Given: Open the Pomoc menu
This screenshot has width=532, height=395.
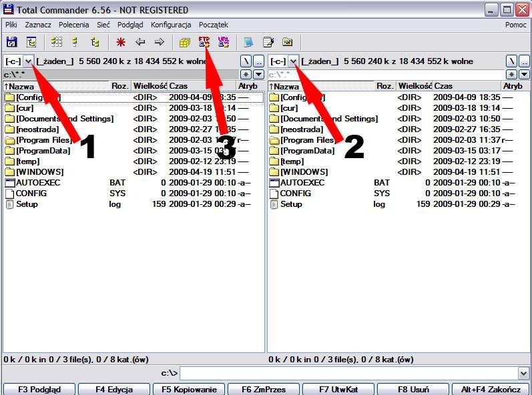Looking at the screenshot, I should click(516, 25).
